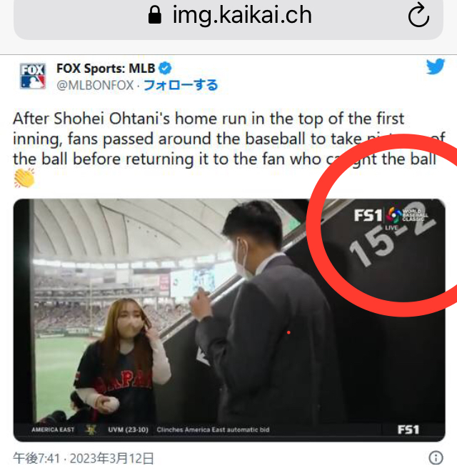Click the フォローする follow link
This screenshot has height=476, width=457.
point(181,85)
